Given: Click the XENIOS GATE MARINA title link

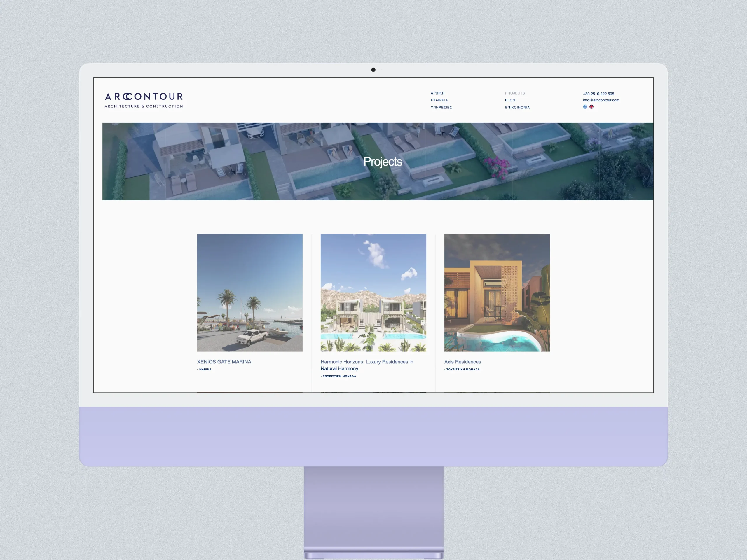Looking at the screenshot, I should point(224,361).
